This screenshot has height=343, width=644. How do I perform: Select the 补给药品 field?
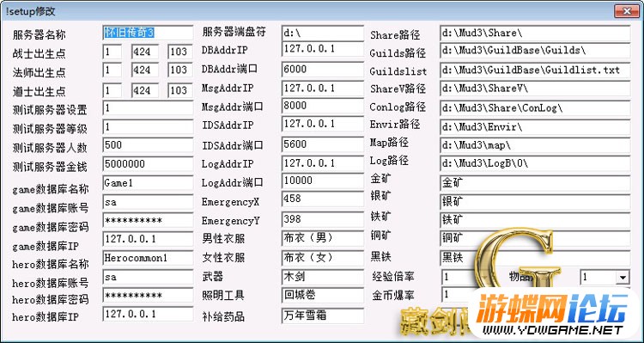tap(323, 315)
